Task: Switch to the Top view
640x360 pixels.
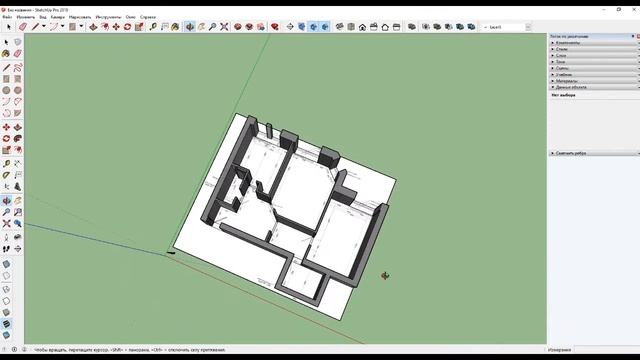Action: tap(351, 27)
